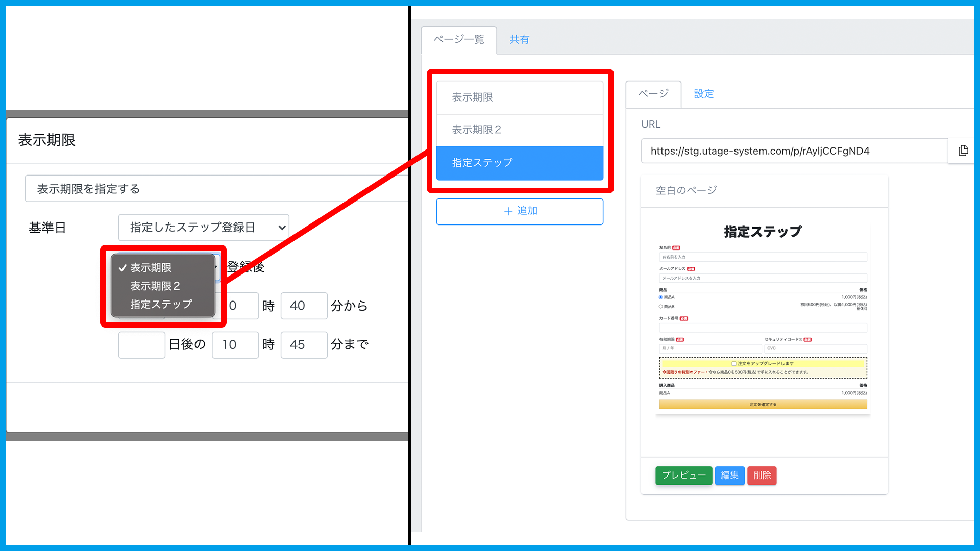
Task: Select 商品A radio button in preview
Action: (660, 297)
